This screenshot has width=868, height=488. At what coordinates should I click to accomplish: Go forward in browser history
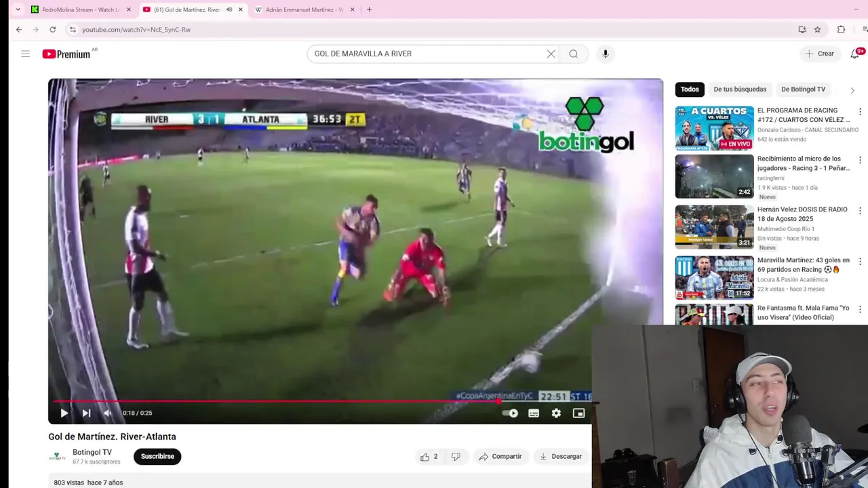point(36,30)
